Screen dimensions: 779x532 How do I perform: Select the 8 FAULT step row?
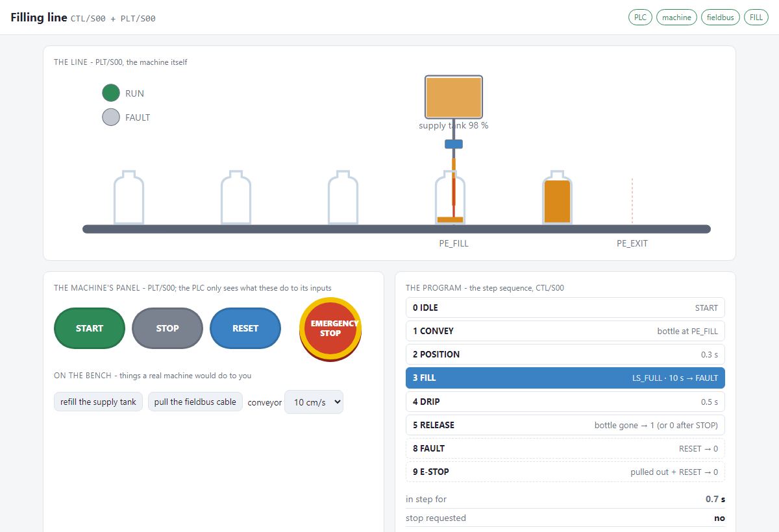(x=565, y=448)
